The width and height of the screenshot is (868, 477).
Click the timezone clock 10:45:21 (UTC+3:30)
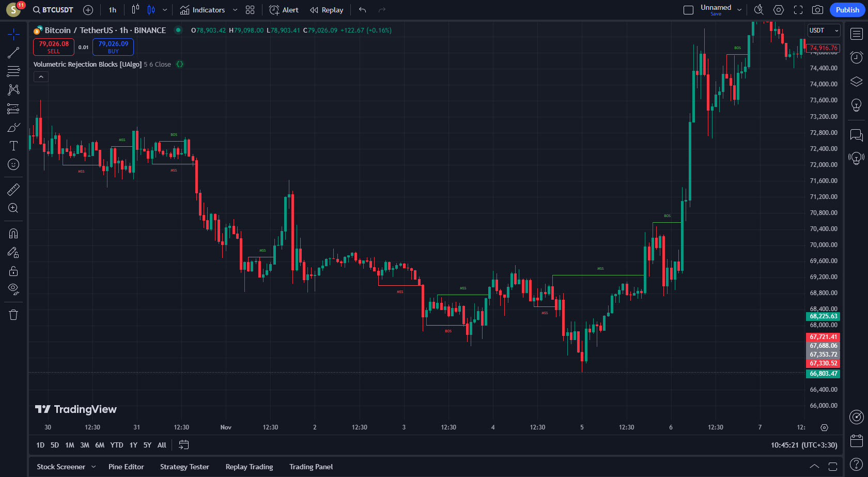pos(804,445)
